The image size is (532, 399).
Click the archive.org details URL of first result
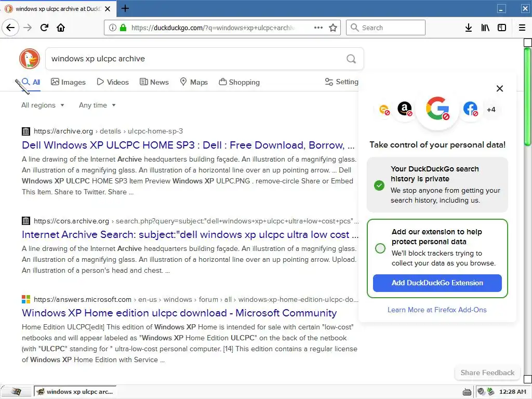pyautogui.click(x=108, y=131)
